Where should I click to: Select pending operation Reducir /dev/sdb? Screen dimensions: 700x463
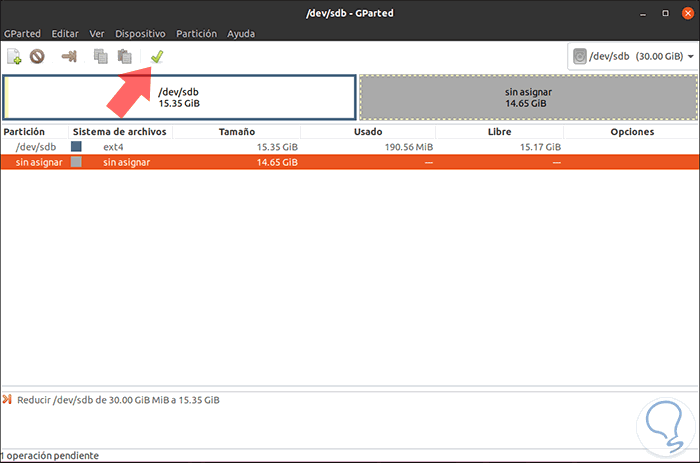118,400
